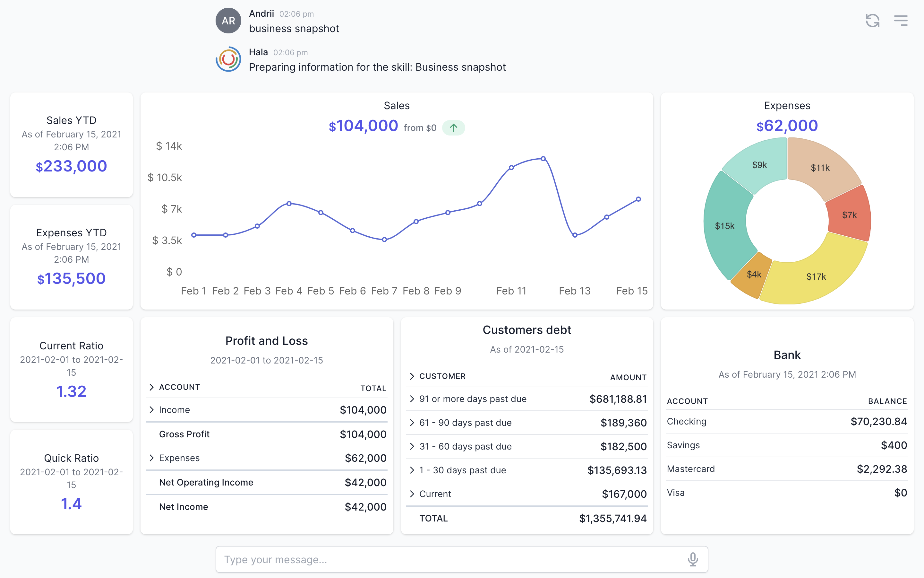This screenshot has height=578, width=924.
Task: Click the AMOUNT column header
Action: (x=628, y=378)
